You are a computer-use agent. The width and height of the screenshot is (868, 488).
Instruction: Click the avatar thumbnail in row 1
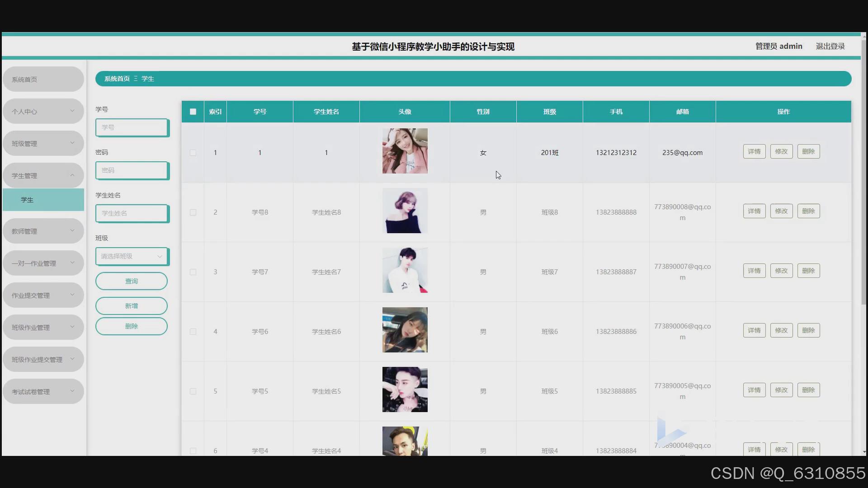[405, 151]
